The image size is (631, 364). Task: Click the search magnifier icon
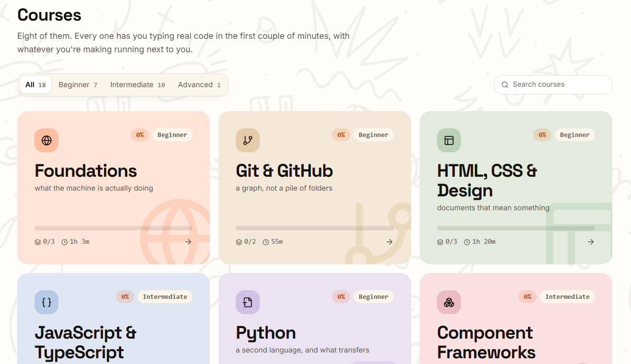pyautogui.click(x=505, y=85)
